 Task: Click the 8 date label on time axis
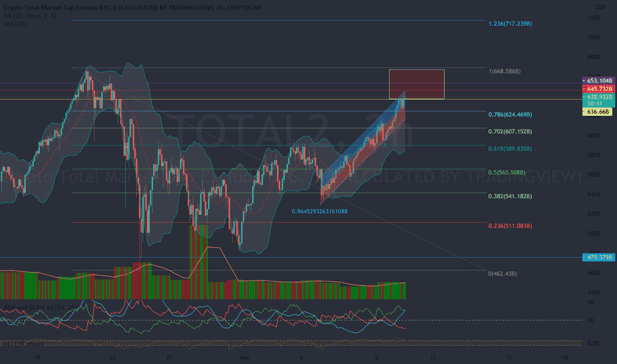pos(377,357)
